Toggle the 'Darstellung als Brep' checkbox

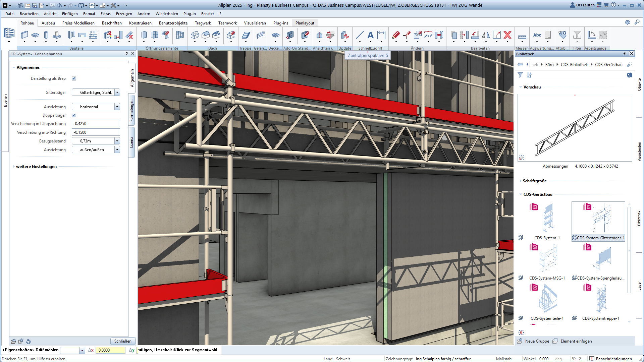pyautogui.click(x=74, y=78)
